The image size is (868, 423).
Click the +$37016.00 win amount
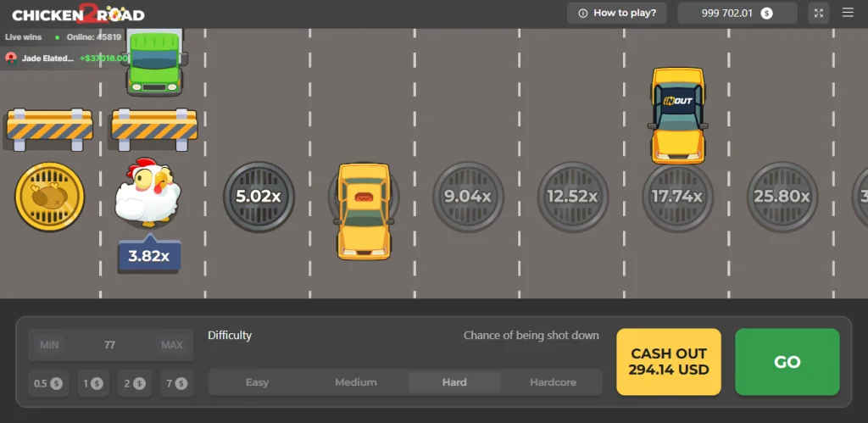[x=104, y=58]
